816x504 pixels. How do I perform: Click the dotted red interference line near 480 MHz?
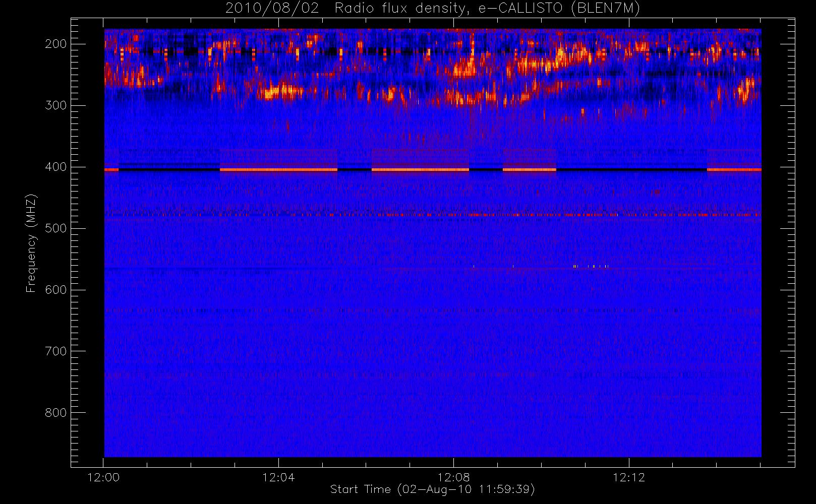tap(433, 215)
